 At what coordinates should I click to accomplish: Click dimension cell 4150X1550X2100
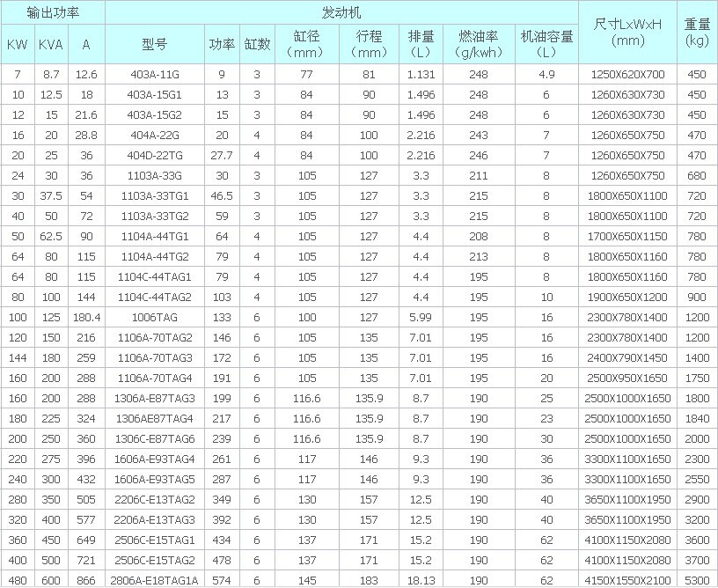click(627, 580)
